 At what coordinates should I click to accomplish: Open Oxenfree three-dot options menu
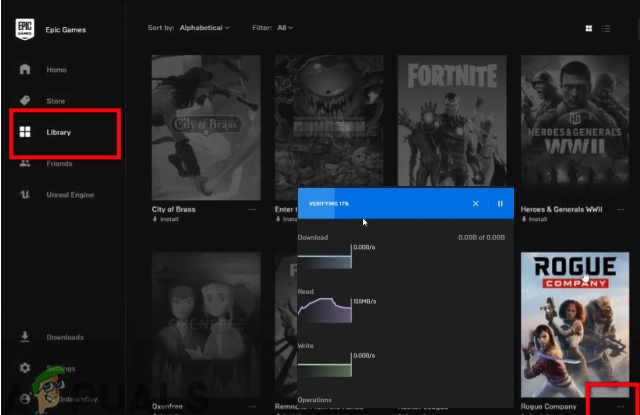(x=252, y=406)
